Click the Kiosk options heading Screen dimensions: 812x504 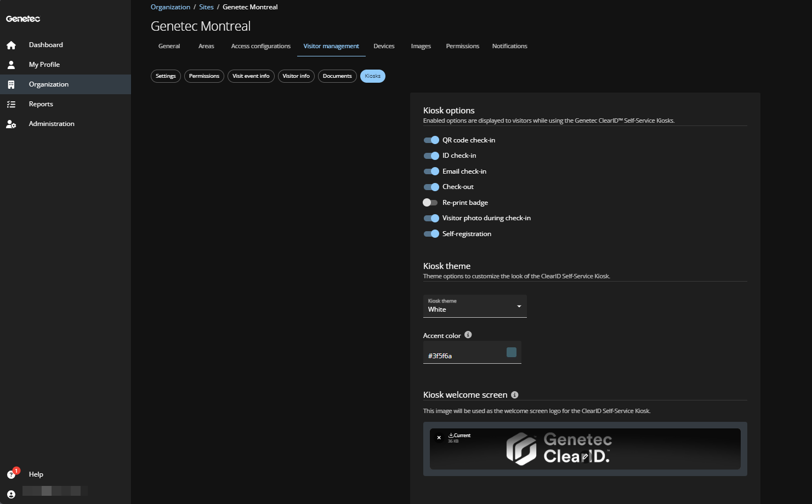pos(449,111)
